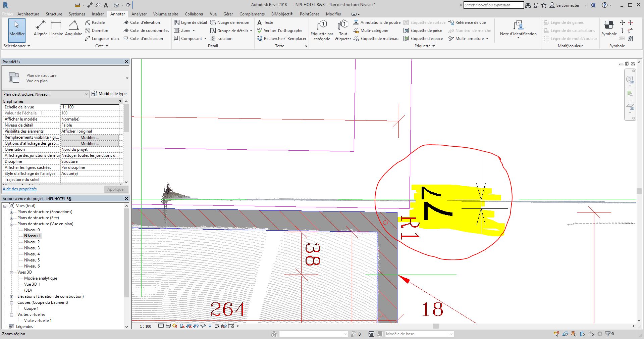Open the Symbole tool
Image resolution: width=644 pixels, height=339 pixels.
pyautogui.click(x=609, y=28)
